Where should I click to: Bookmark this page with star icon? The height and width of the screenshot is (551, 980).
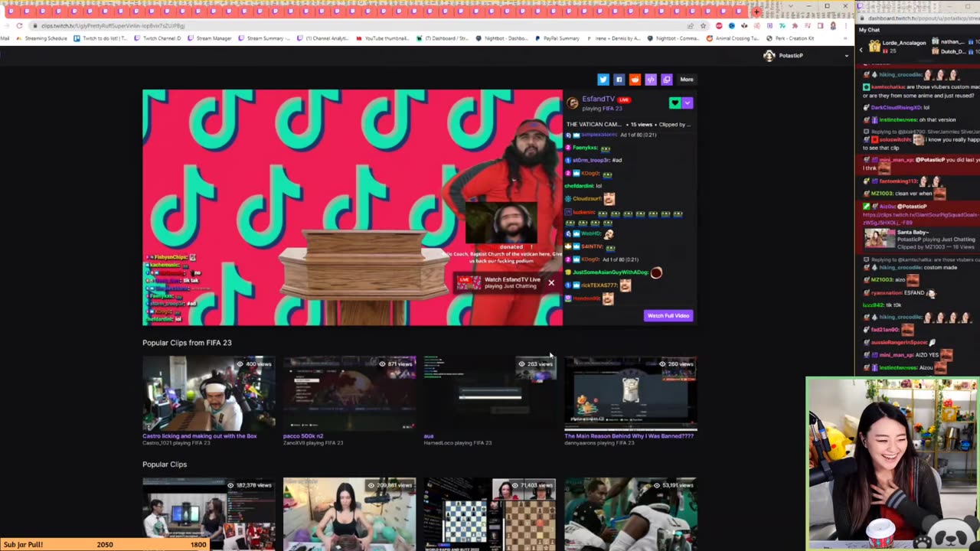click(703, 26)
